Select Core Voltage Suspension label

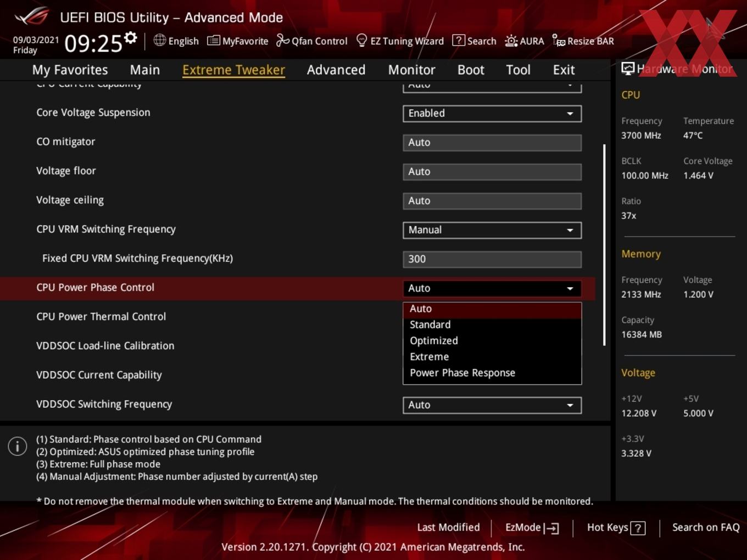tap(93, 113)
